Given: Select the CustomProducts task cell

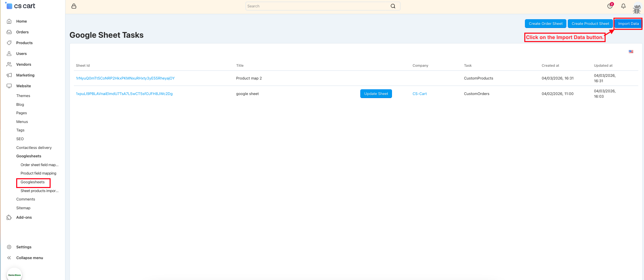Looking at the screenshot, I should [478, 78].
